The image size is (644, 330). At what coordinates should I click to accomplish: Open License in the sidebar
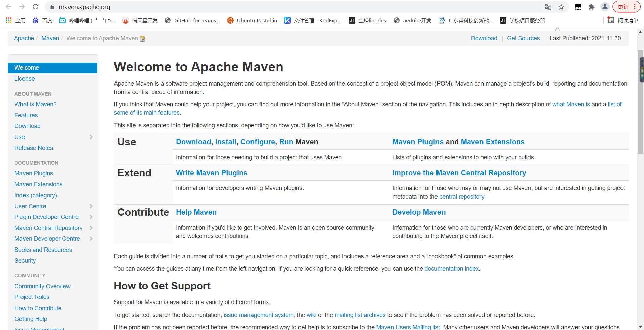click(25, 79)
